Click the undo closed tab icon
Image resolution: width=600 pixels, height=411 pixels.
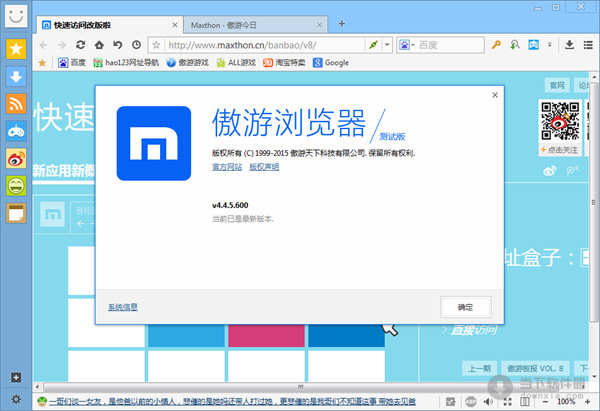117,45
